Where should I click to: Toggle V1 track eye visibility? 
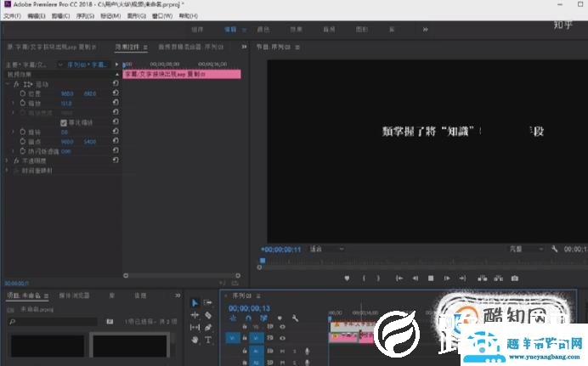282,338
